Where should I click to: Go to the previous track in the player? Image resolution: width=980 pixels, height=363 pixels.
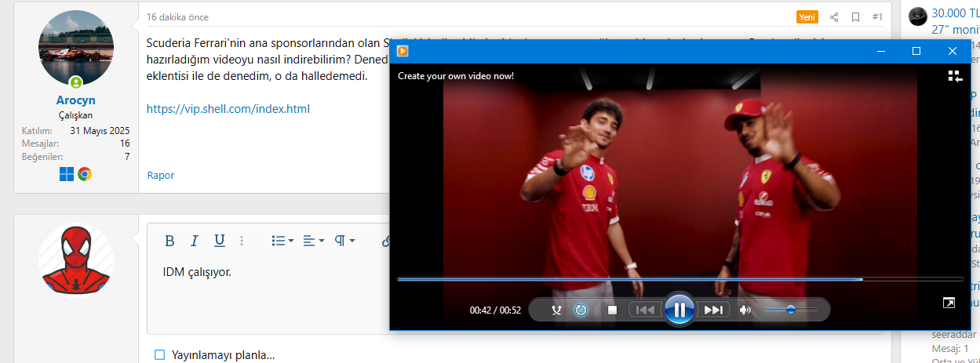click(x=645, y=310)
